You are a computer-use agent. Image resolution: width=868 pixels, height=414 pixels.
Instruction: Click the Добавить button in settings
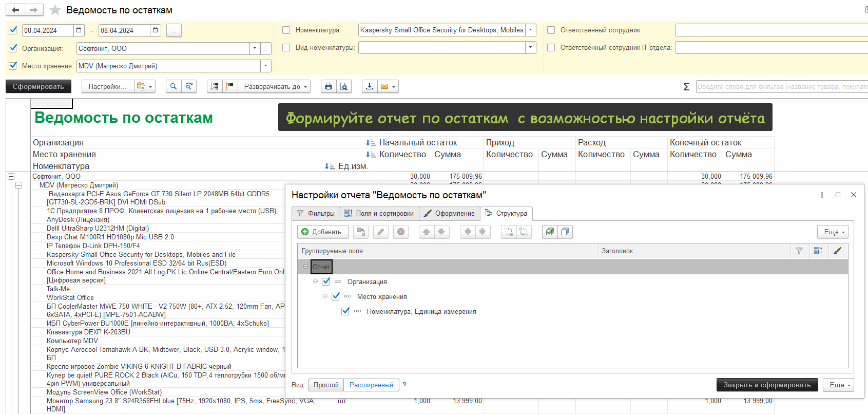(322, 232)
